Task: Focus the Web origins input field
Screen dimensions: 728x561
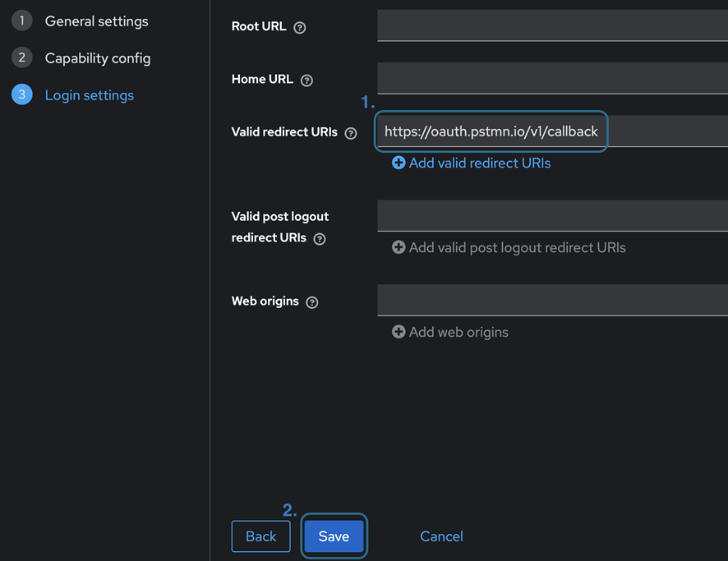Action: coord(552,301)
